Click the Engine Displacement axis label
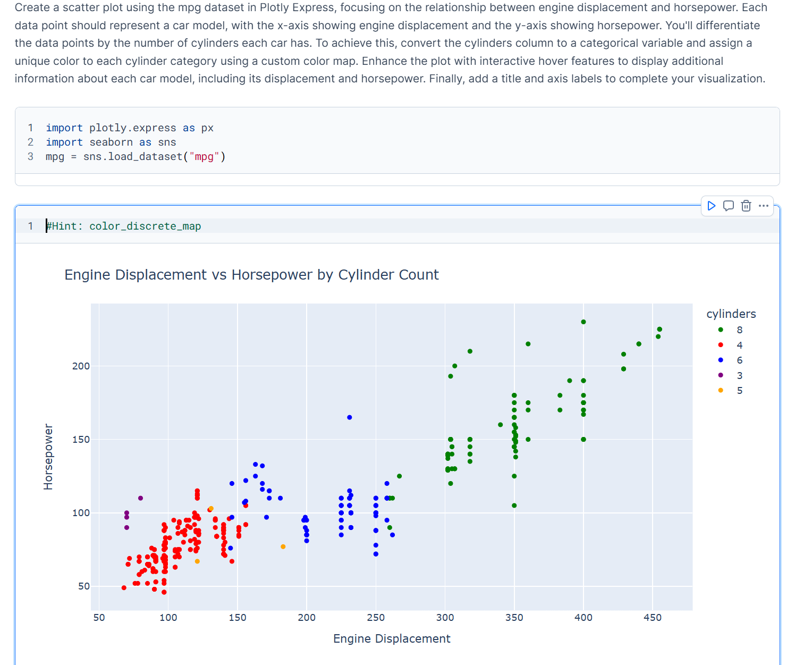 coord(392,638)
